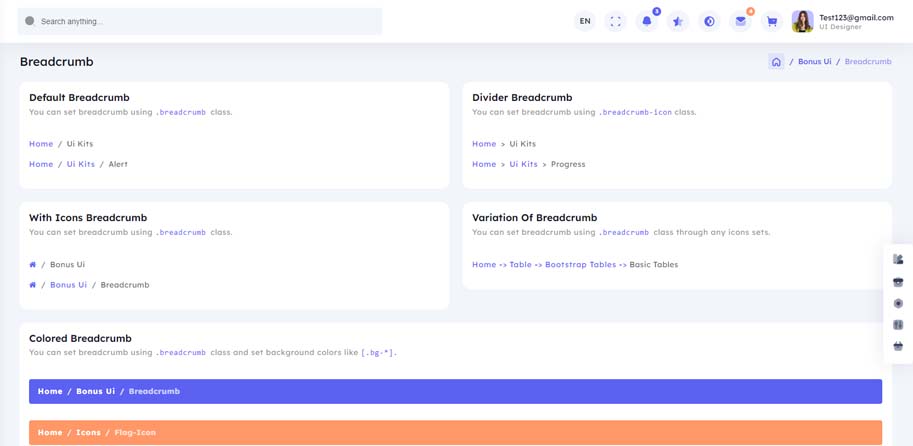Screen dimensions: 913x446
Task: Click the search magnifier icon
Action: (x=30, y=21)
